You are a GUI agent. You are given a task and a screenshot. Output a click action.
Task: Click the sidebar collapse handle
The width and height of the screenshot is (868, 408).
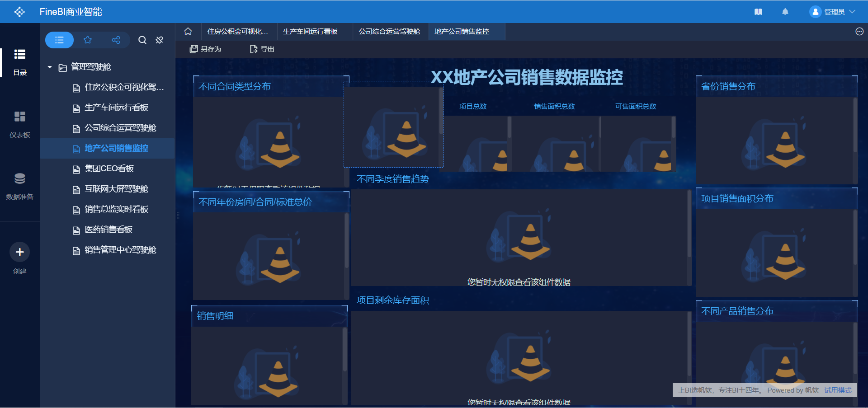[178, 216]
